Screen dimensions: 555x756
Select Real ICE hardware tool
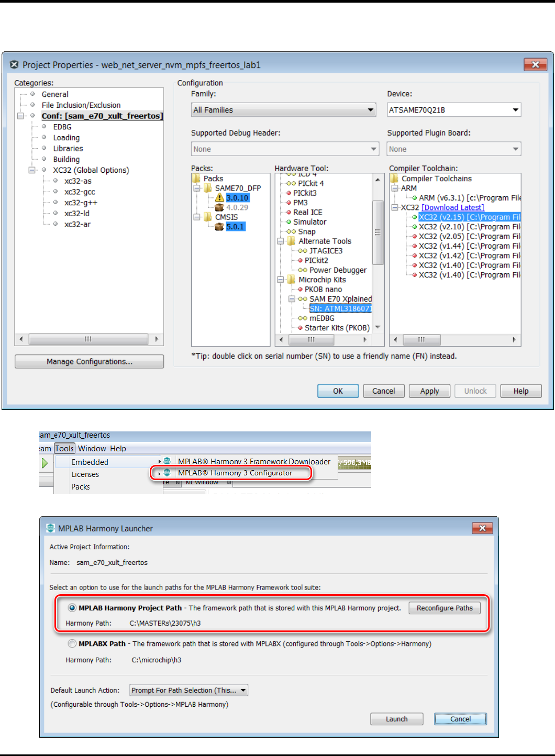(x=308, y=212)
